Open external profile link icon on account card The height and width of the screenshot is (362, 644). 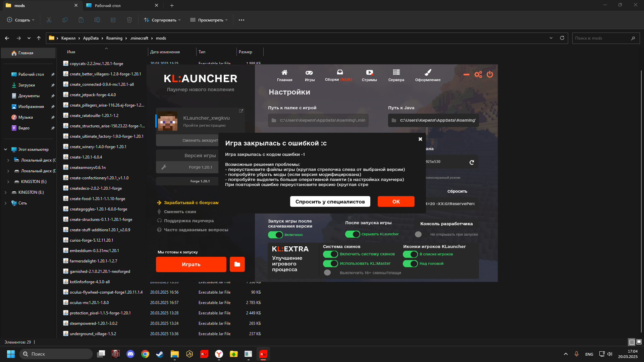241,111
